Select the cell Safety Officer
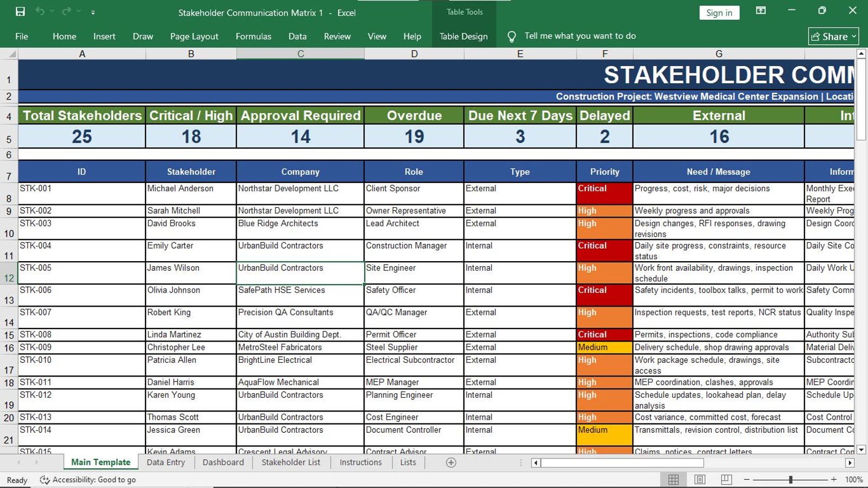This screenshot has height=488, width=868. 414,295
